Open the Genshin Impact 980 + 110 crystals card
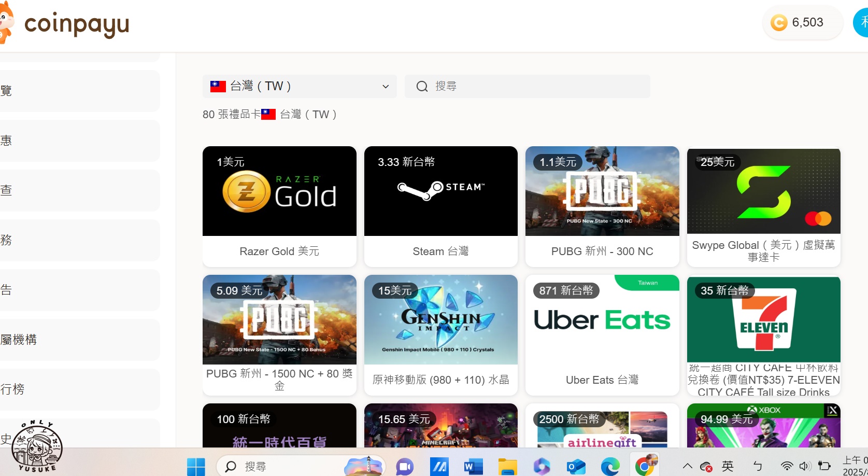 click(440, 335)
